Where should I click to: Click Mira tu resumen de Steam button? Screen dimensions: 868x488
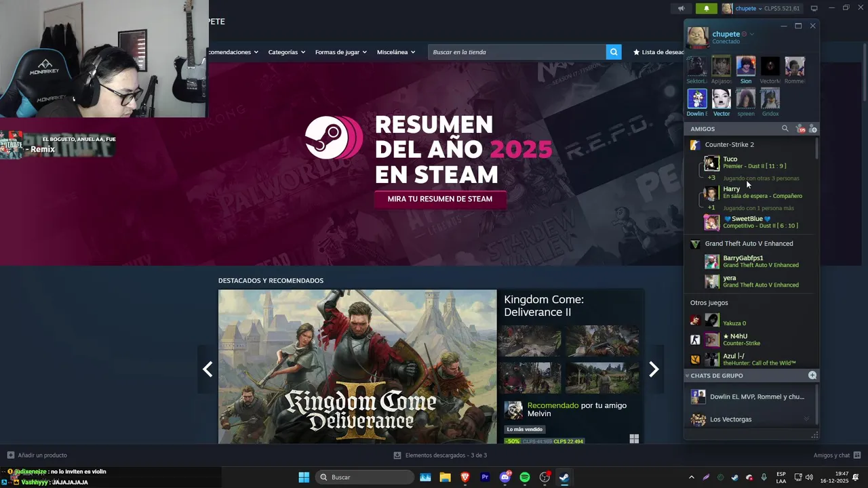point(439,199)
